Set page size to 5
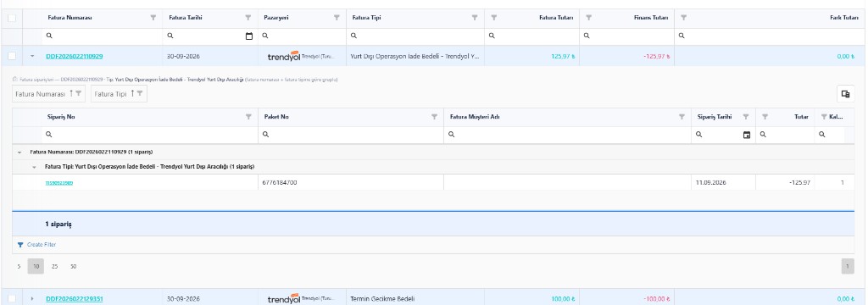 click(x=19, y=267)
